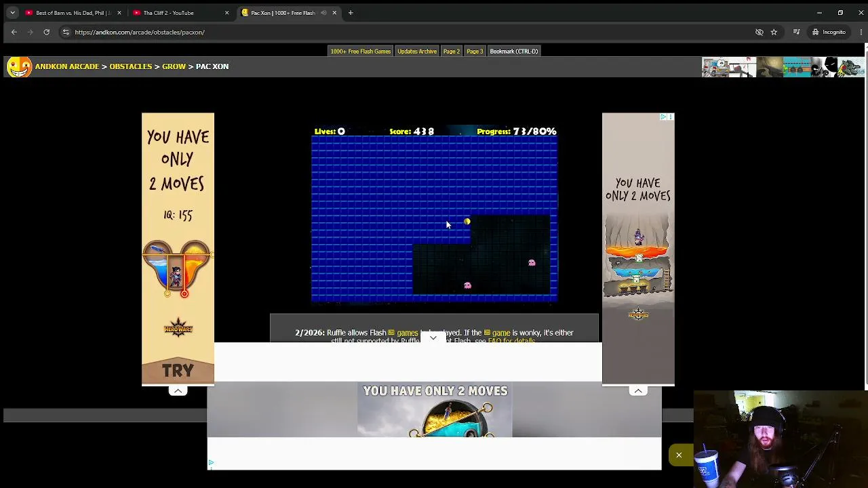
Task: Click the Incognito indicator button
Action: 829,32
